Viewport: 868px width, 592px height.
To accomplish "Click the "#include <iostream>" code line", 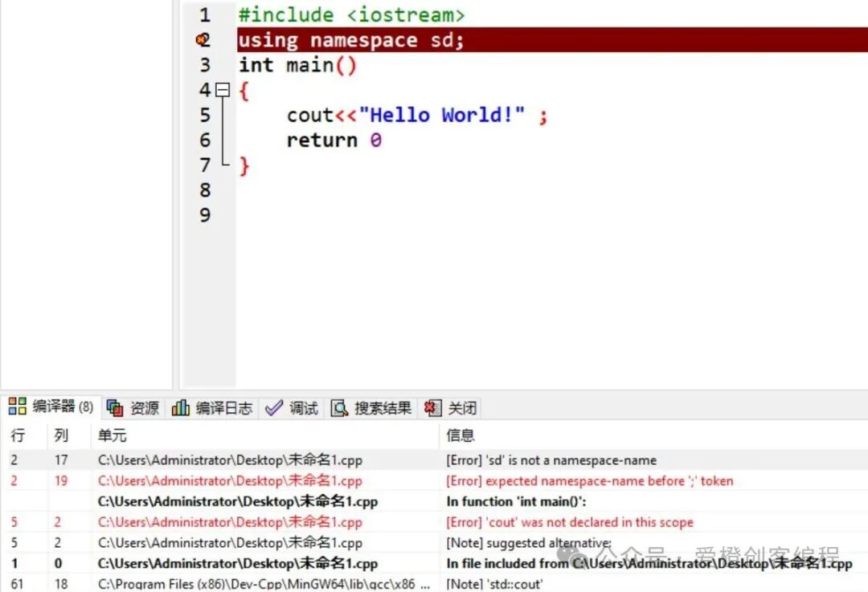I will [x=351, y=15].
